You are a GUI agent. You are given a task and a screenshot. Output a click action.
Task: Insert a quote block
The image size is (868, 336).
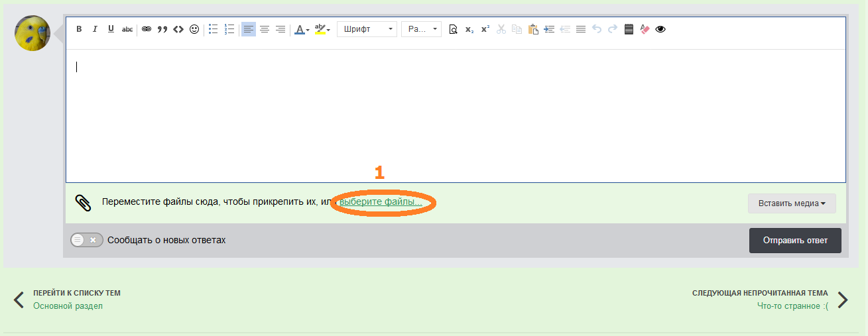162,29
